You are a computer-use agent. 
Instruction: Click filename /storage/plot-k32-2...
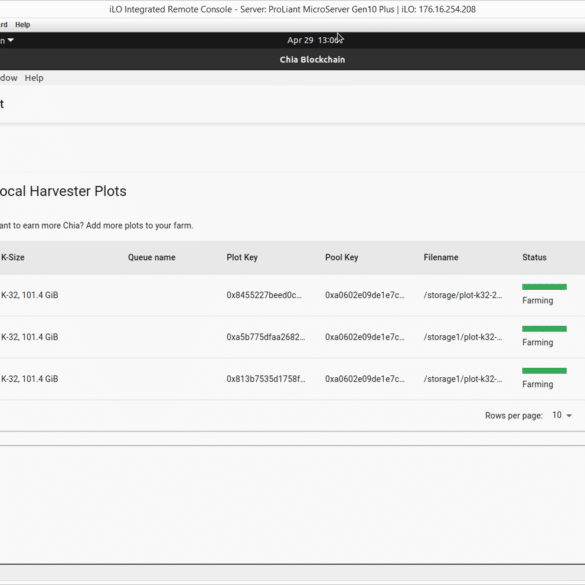point(463,295)
